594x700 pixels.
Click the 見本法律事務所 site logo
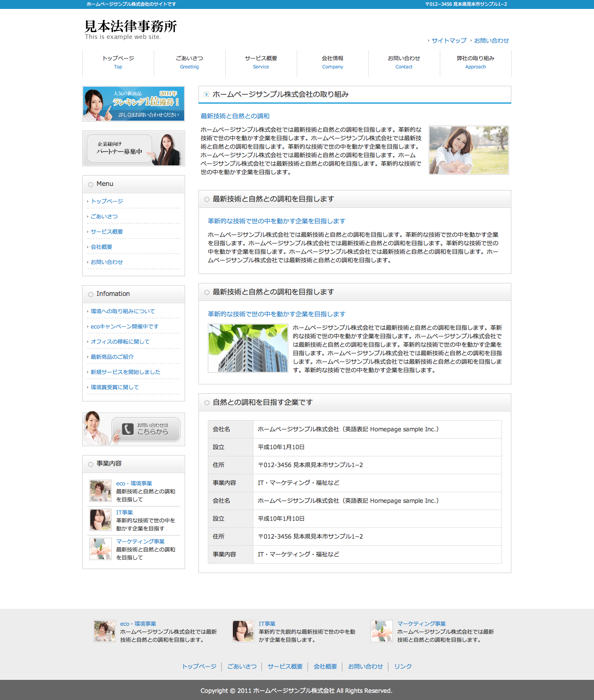(131, 27)
